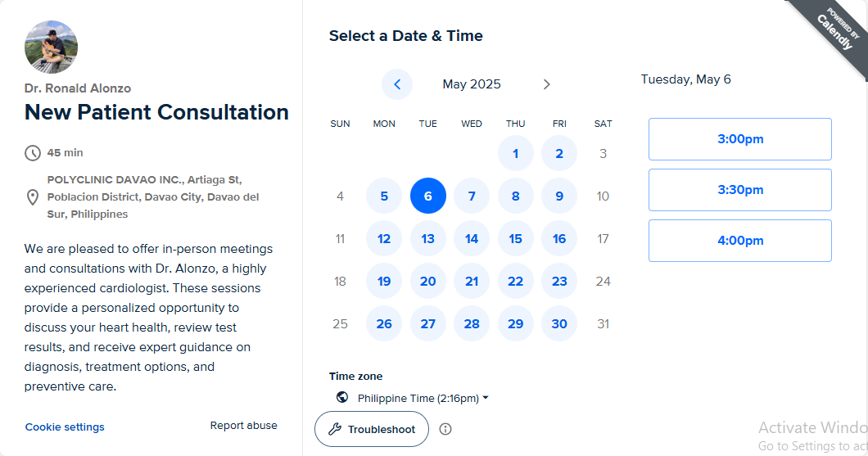Click the globe time zone icon

tap(342, 398)
